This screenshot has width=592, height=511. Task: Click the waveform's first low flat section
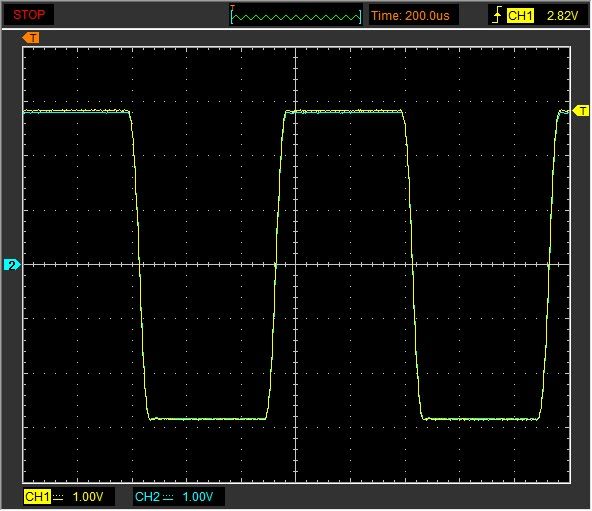tap(208, 419)
